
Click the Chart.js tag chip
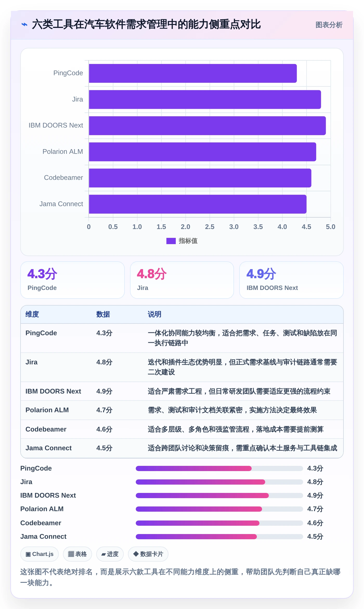[40, 554]
